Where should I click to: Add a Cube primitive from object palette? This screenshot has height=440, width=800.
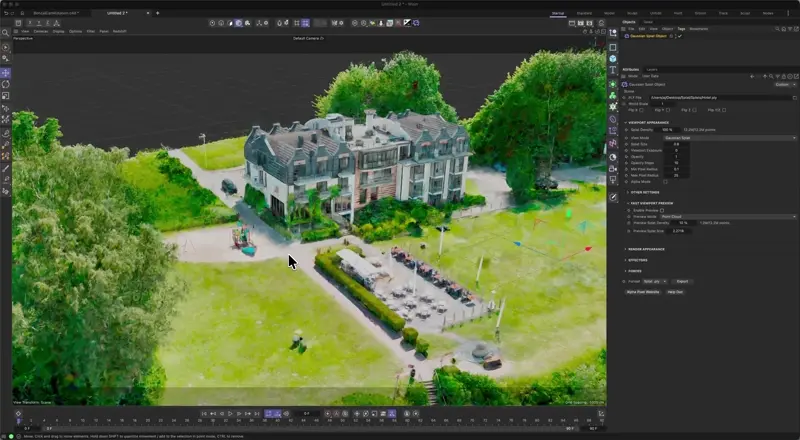(613, 59)
